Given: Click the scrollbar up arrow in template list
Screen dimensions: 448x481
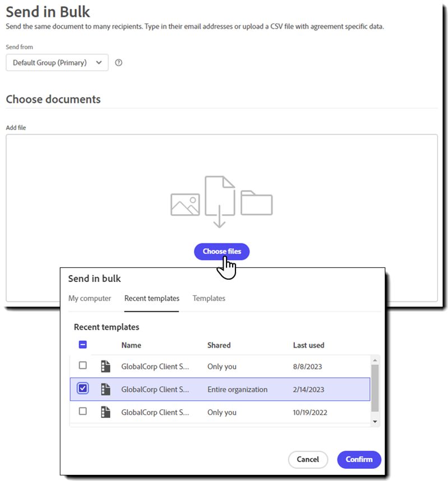Looking at the screenshot, I should pos(375,360).
